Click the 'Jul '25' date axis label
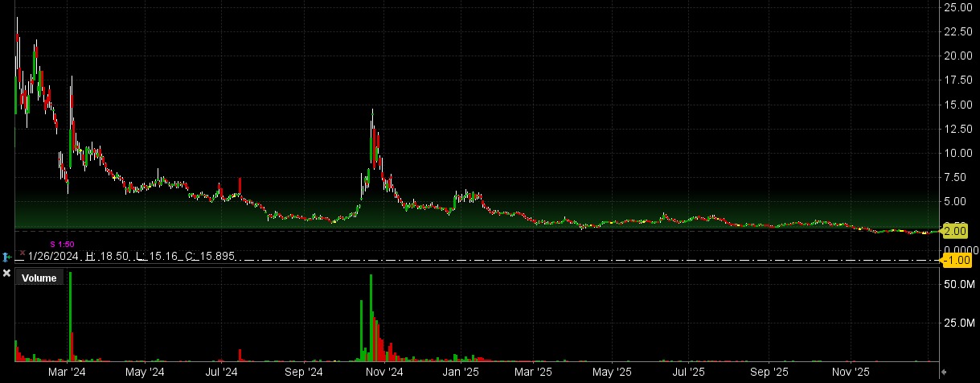Viewport: 980px width, 383px height. [689, 373]
